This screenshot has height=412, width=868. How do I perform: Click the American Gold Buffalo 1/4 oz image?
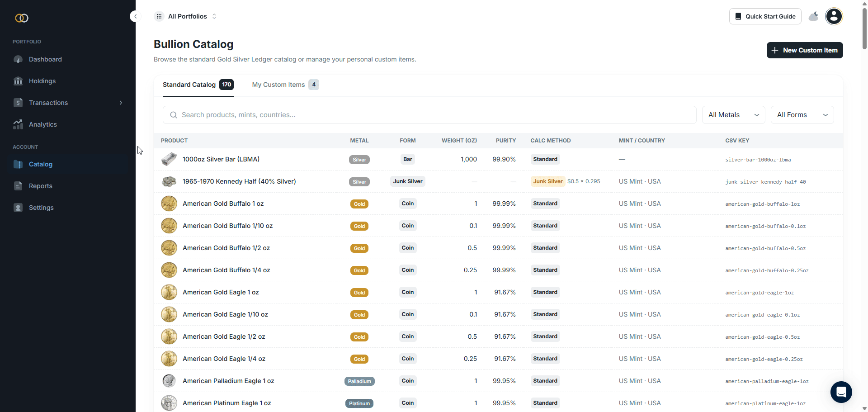[169, 270]
